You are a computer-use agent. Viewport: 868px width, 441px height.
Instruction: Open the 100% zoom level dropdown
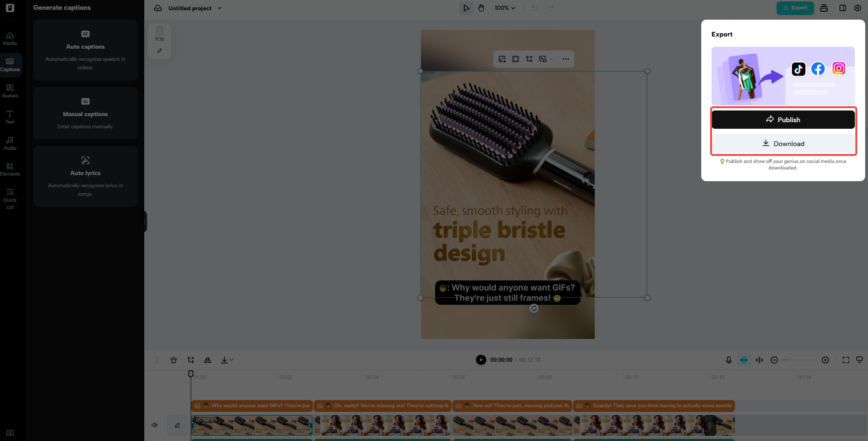point(505,8)
